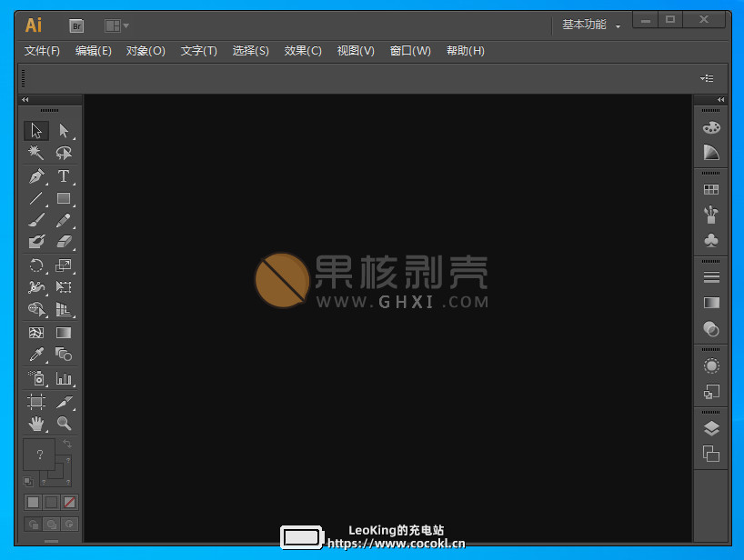
Task: Select the Symbol Sprayer tool
Action: (x=36, y=378)
